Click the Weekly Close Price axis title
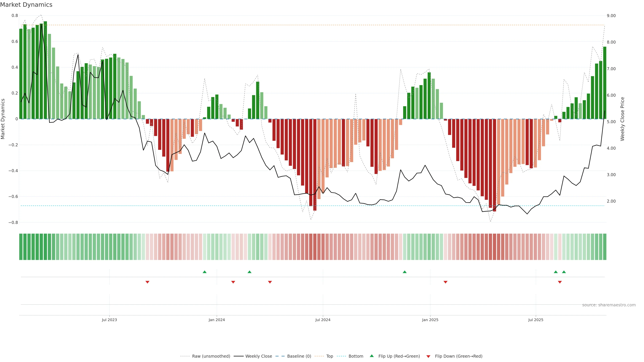Viewport: 644px width, 362px height. coord(622,119)
